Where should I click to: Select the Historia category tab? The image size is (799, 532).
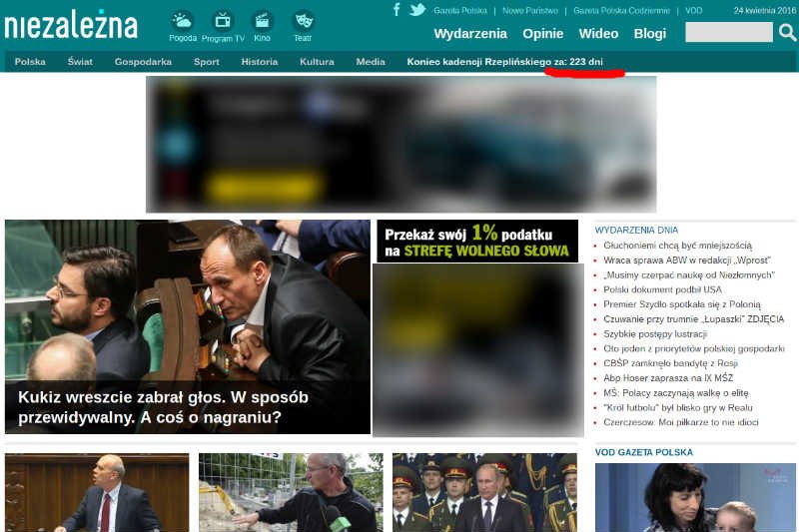[x=260, y=62]
